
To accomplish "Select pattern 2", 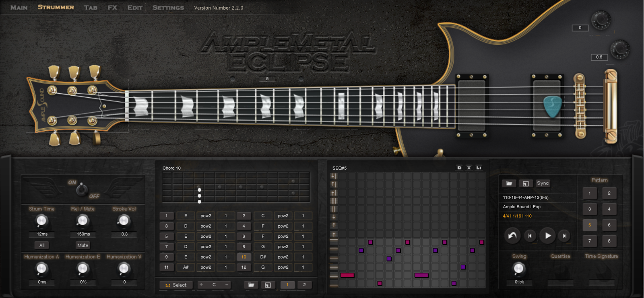I will 609,193.
